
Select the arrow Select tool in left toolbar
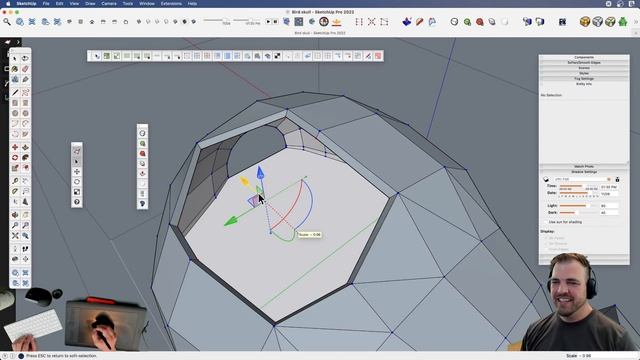[x=15, y=58]
